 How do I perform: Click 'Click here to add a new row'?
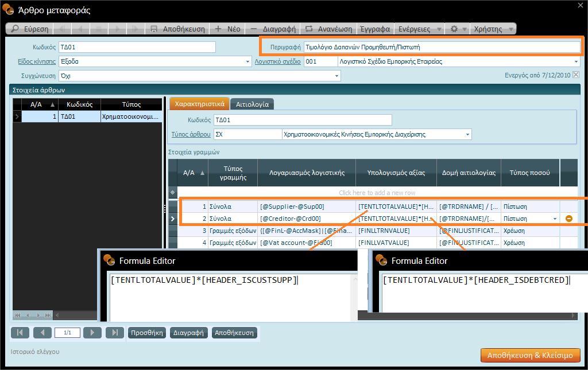(377, 193)
